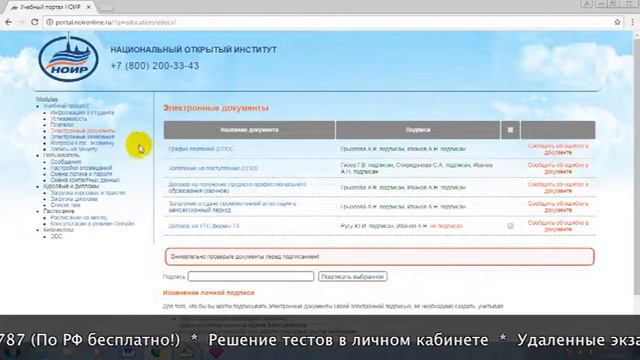Open Заявление на поступление (СПО) document
Screen dimensions: 640x360
213,168
